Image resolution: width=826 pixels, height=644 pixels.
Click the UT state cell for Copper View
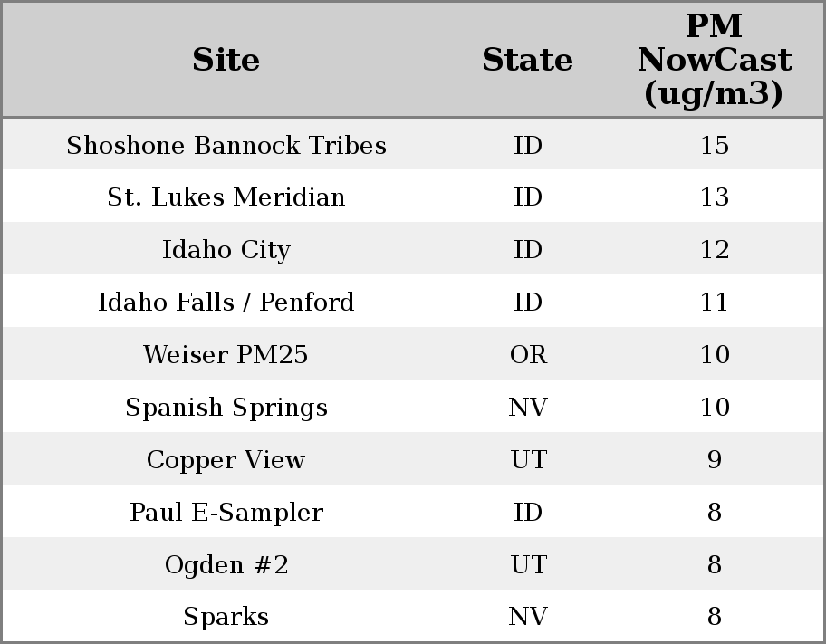pyautogui.click(x=528, y=460)
